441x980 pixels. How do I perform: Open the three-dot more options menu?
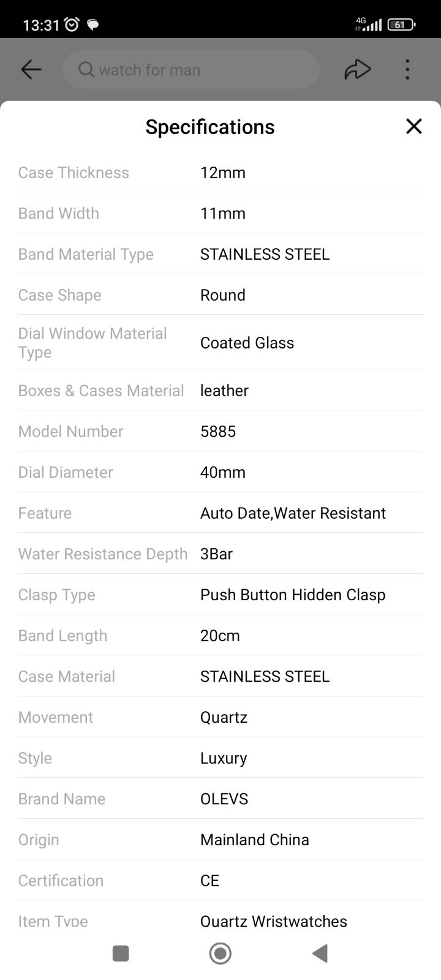(407, 70)
